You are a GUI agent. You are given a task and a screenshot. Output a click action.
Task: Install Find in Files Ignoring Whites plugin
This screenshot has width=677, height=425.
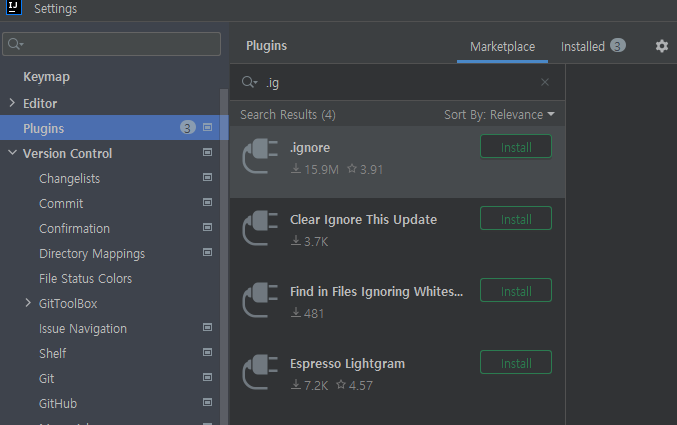pos(516,291)
